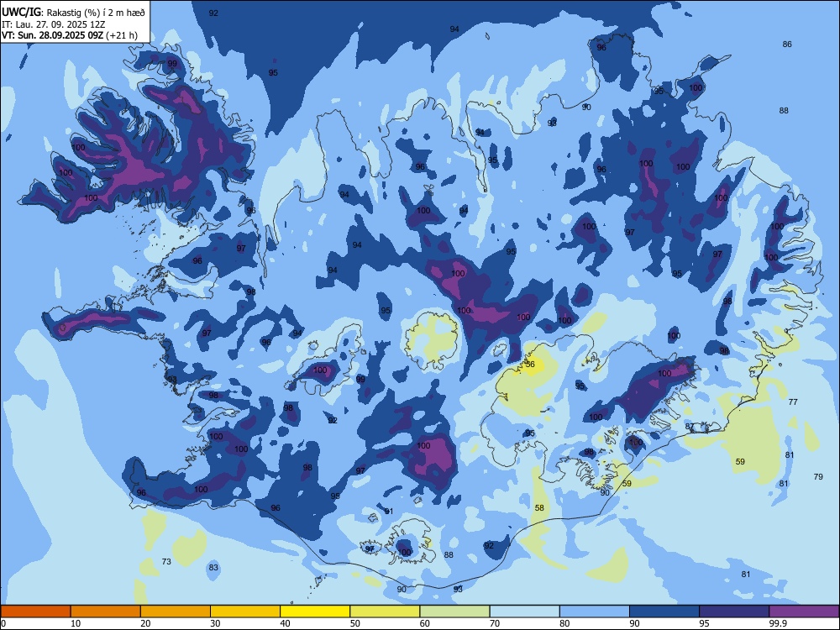Click the legend label '50'
Image resolution: width=840 pixels, height=630 pixels.
(x=355, y=623)
